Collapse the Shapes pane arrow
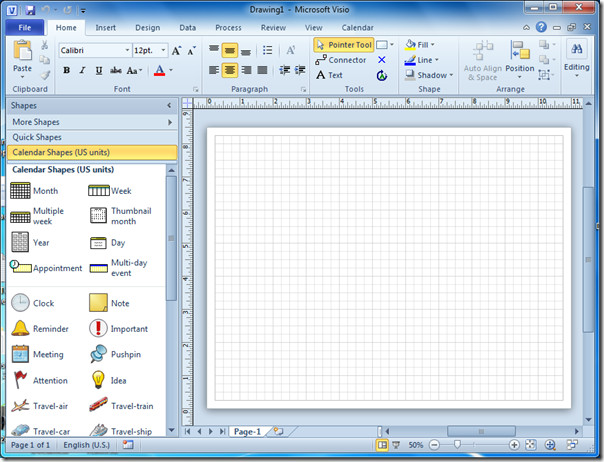This screenshot has width=604, height=462. 169,105
